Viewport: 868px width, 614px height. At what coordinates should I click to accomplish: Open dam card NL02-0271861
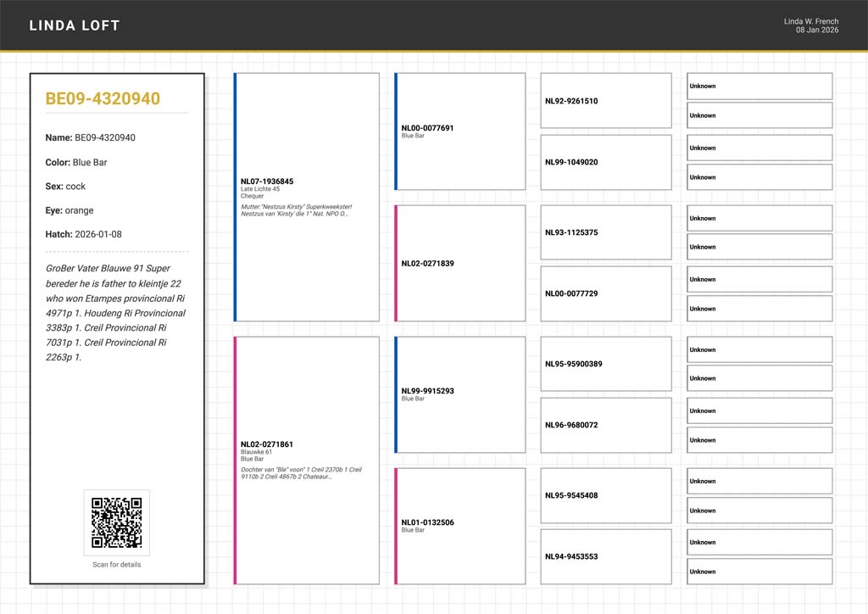click(x=307, y=460)
